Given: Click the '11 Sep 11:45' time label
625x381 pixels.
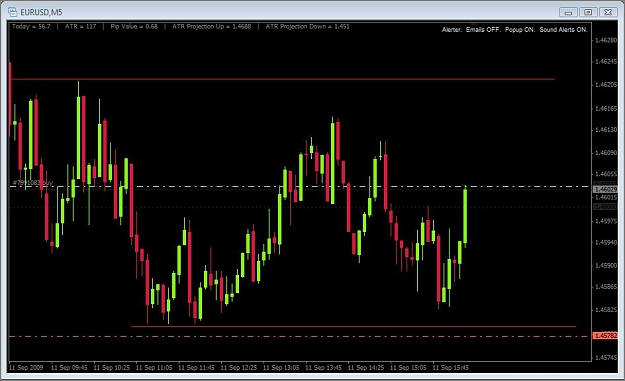Looking at the screenshot, I should click(x=196, y=367).
